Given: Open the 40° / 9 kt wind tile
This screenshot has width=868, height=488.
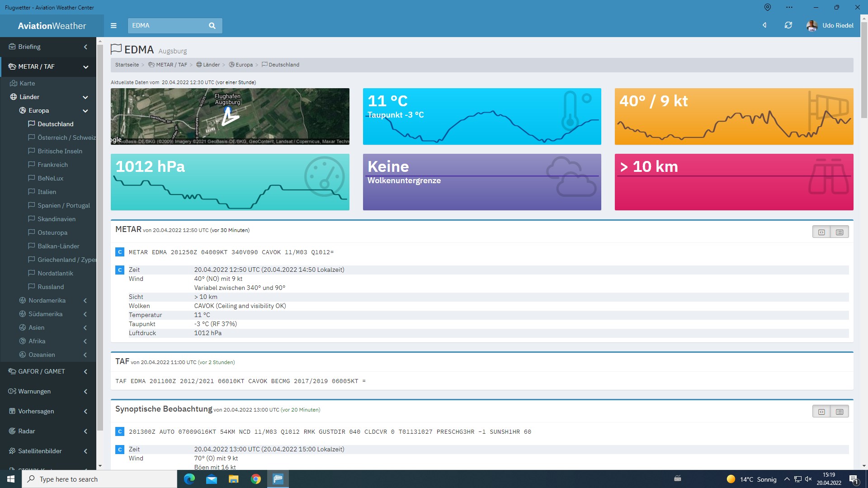Looking at the screenshot, I should tap(734, 116).
